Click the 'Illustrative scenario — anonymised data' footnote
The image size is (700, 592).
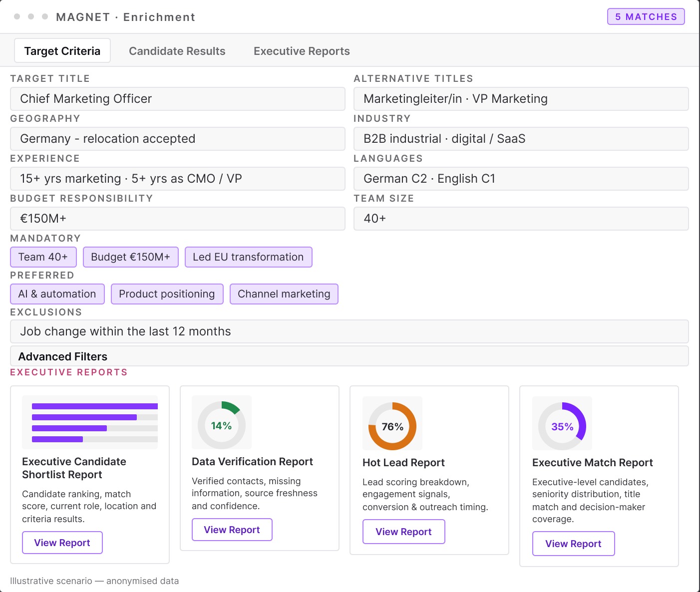point(94,581)
